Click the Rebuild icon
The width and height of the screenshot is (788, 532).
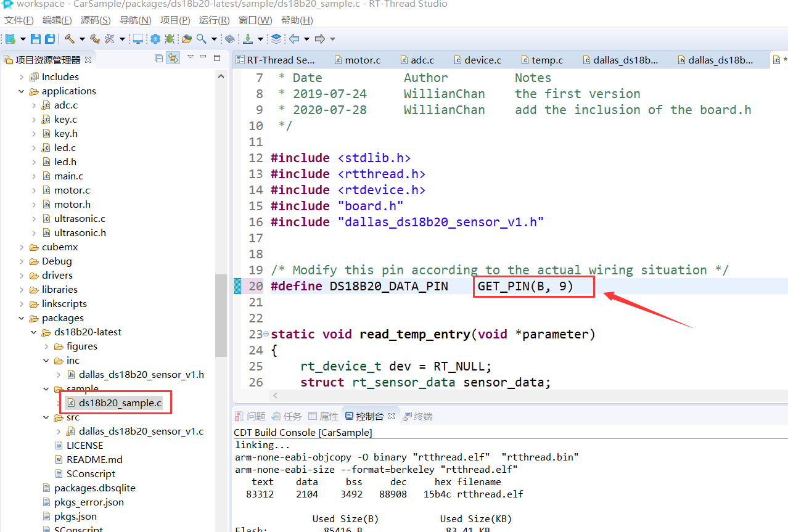click(x=95, y=39)
